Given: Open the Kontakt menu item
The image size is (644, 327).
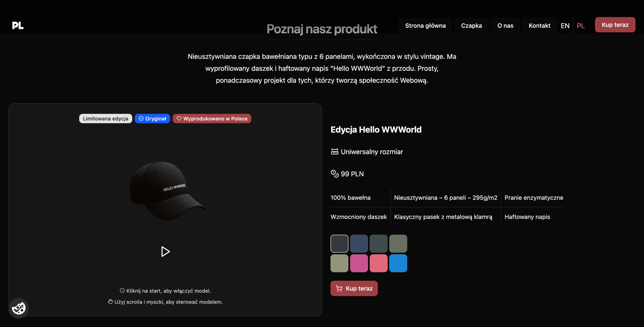Looking at the screenshot, I should (x=539, y=26).
